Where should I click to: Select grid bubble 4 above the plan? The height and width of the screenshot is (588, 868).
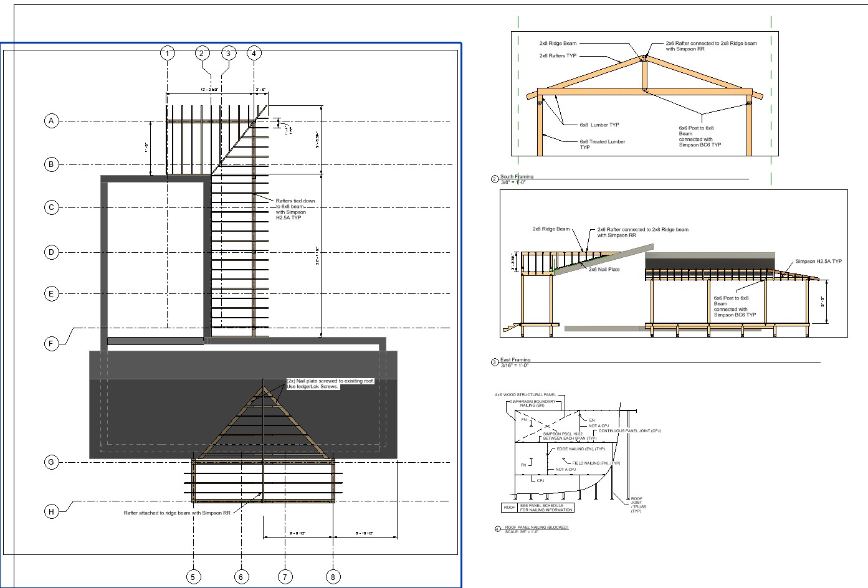(254, 54)
